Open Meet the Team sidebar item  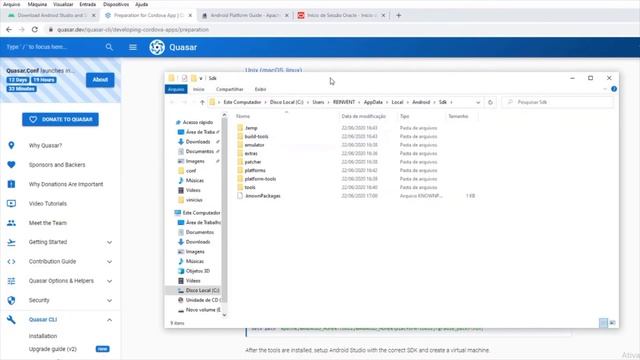[x=47, y=223]
